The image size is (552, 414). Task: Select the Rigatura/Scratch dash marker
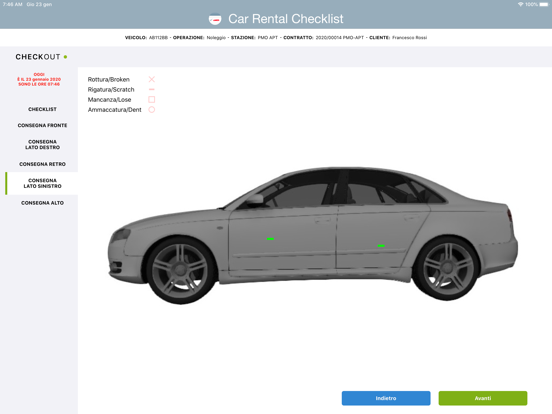click(151, 89)
